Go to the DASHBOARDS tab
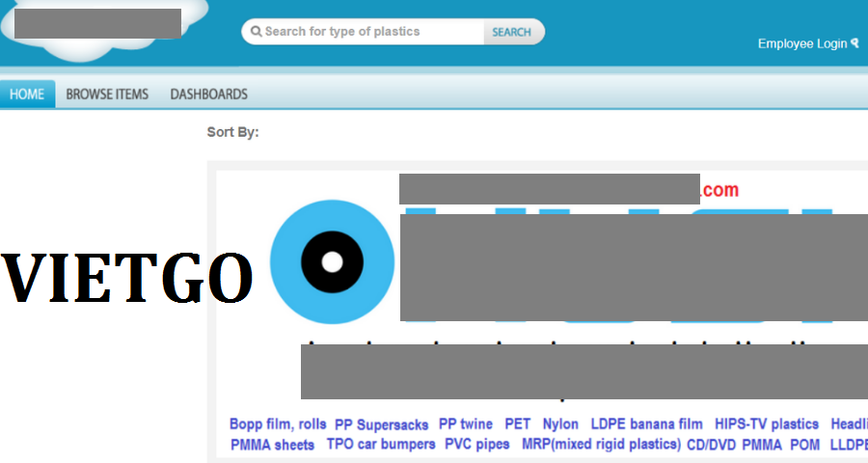 coord(208,95)
